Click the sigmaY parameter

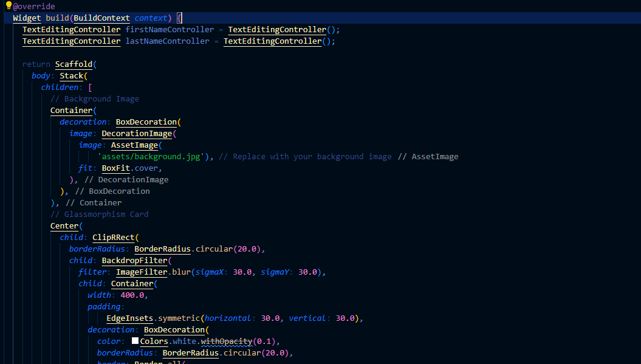[x=275, y=272]
